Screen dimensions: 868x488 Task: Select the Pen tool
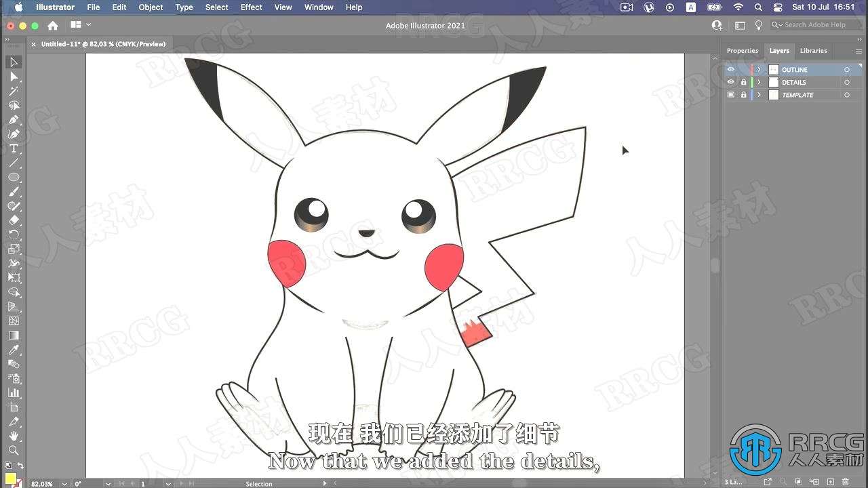click(14, 120)
